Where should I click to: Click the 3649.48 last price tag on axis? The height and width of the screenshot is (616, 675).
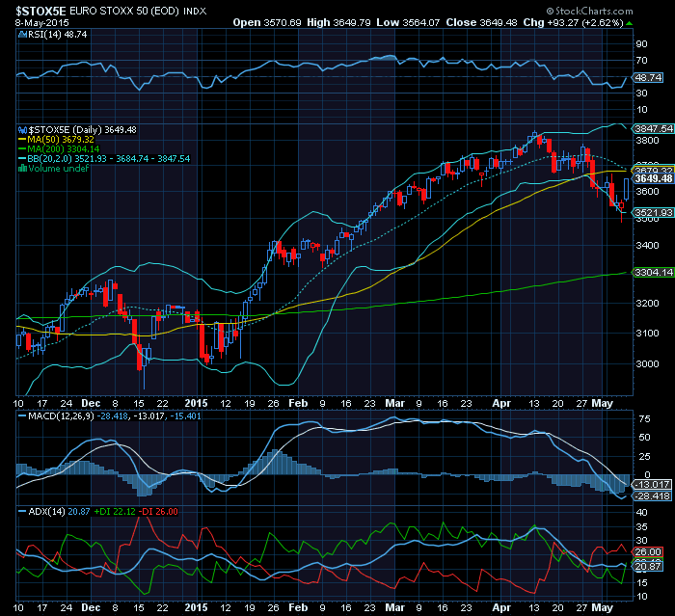click(x=653, y=178)
